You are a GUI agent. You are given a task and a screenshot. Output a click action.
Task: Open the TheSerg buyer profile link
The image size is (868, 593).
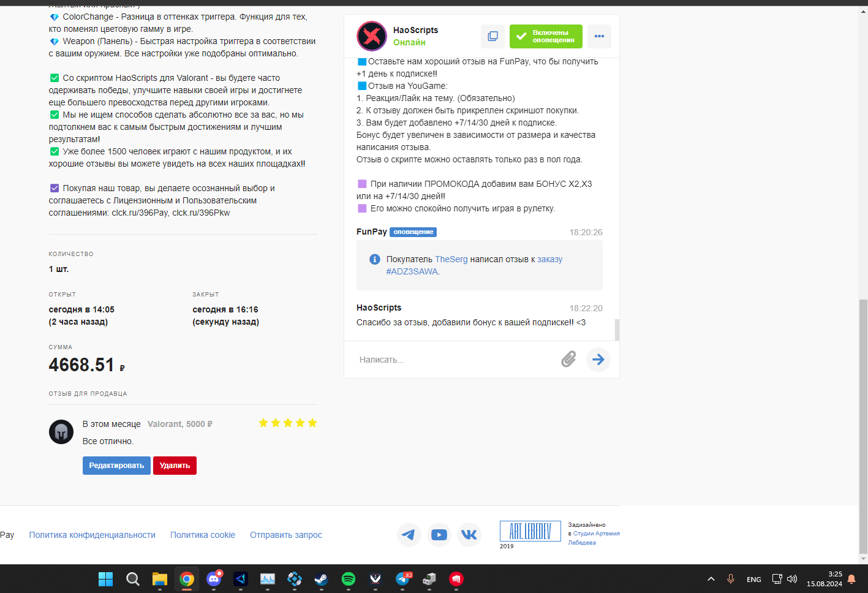(x=451, y=259)
